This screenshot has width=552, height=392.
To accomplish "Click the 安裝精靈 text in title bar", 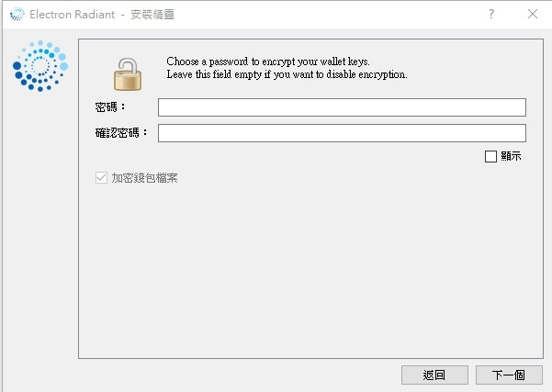I will (152, 15).
